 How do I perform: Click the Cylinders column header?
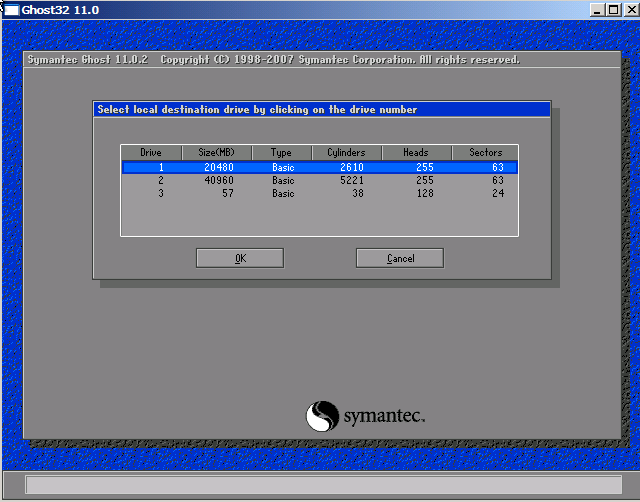point(347,153)
